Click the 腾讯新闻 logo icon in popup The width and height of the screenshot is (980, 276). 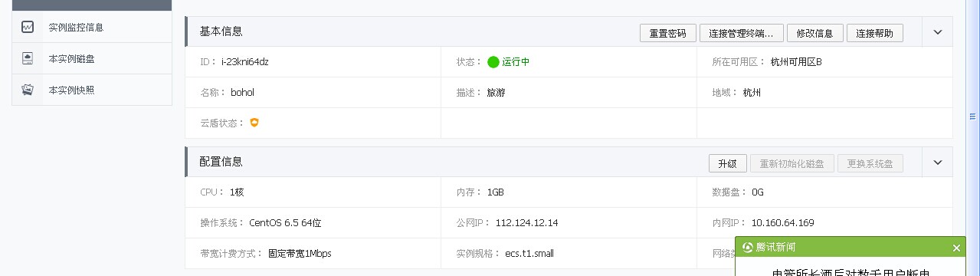[748, 247]
